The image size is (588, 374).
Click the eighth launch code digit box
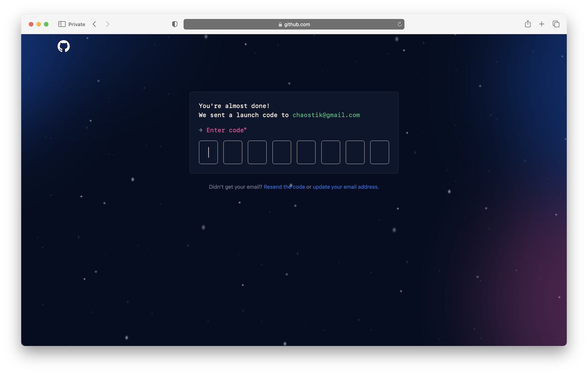380,152
